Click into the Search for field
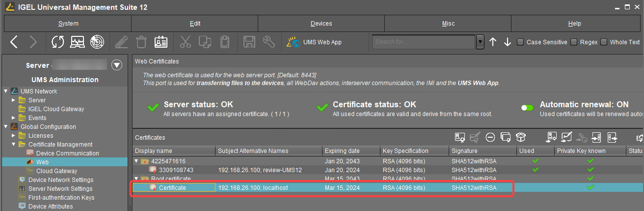644x211 pixels. coord(423,42)
